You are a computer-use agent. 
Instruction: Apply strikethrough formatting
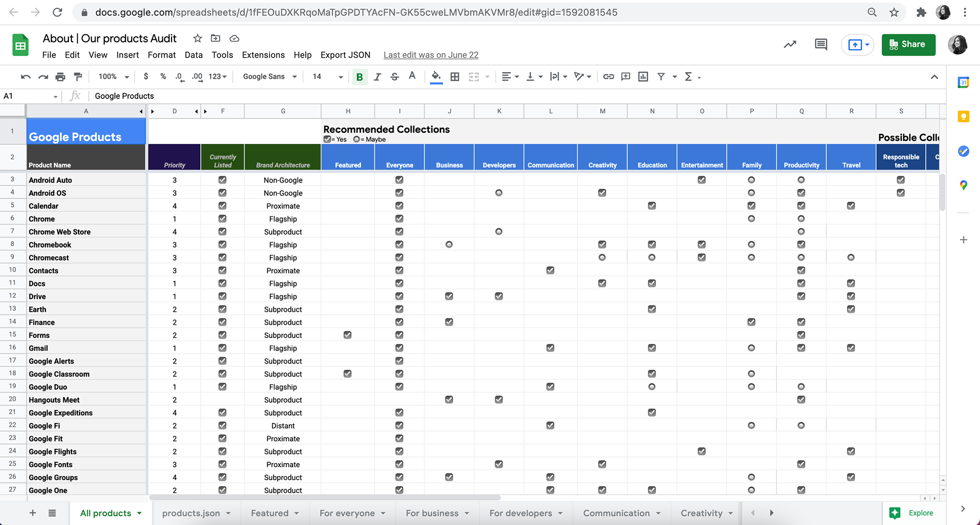(x=395, y=77)
